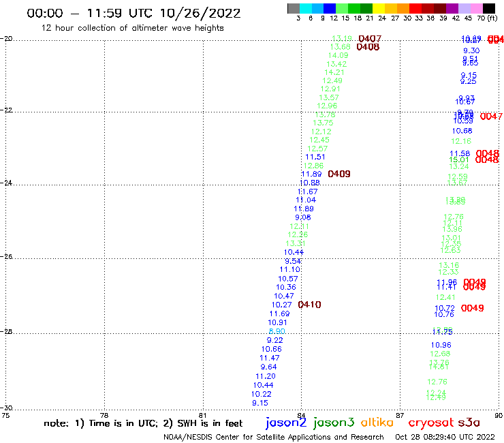Click the time marker '0407'
Viewport: 504px width, 443px height.
[370, 39]
